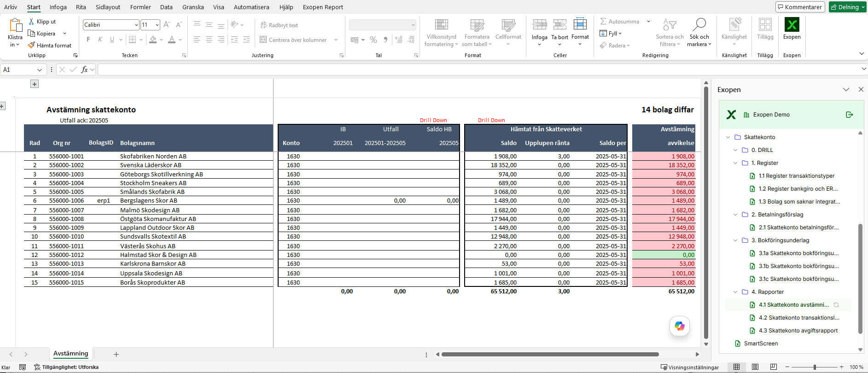Toggle bold formatting (F)
The height and width of the screenshot is (373, 868).
[88, 40]
